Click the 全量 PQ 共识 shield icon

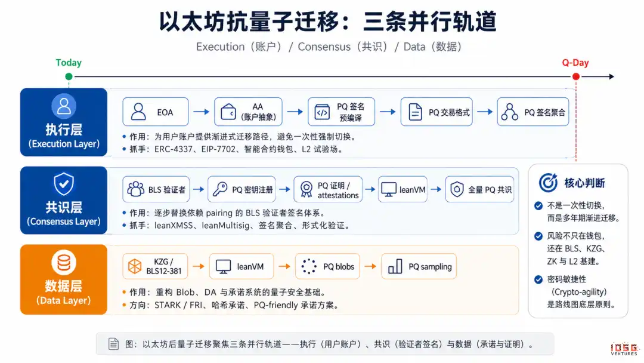(x=457, y=189)
